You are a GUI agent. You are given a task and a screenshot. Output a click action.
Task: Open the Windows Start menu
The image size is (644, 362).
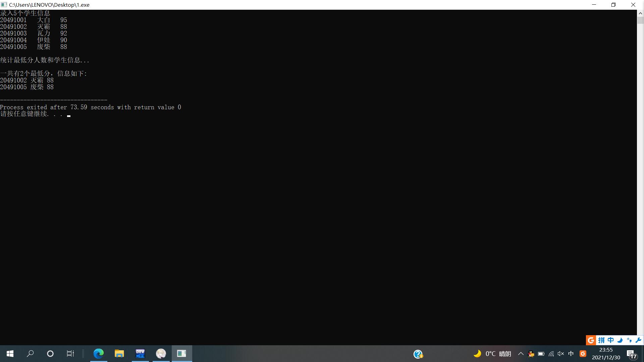pyautogui.click(x=10, y=354)
